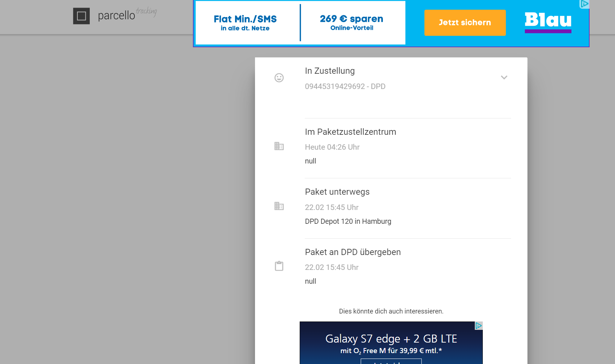Click the depot icon beside Paket unterwegs
This screenshot has height=364, width=615.
(x=279, y=206)
